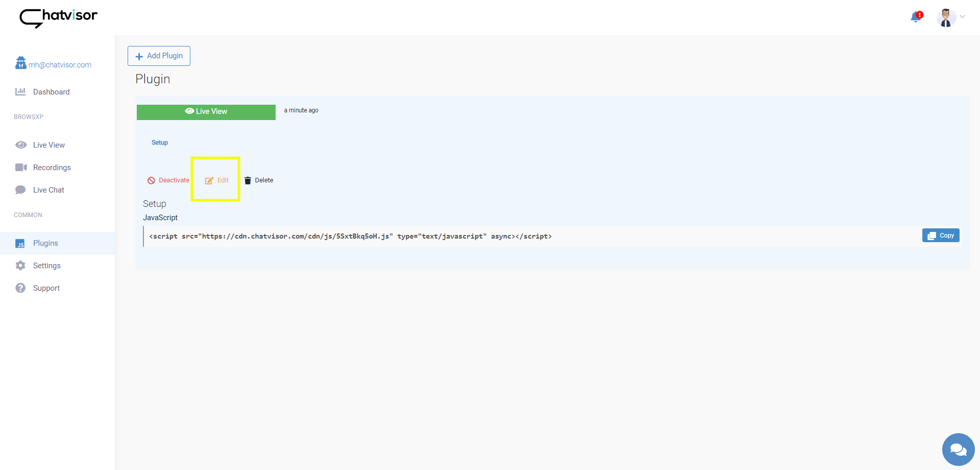Deactivate the plugin
Viewport: 980px width, 470px height.
click(x=168, y=180)
